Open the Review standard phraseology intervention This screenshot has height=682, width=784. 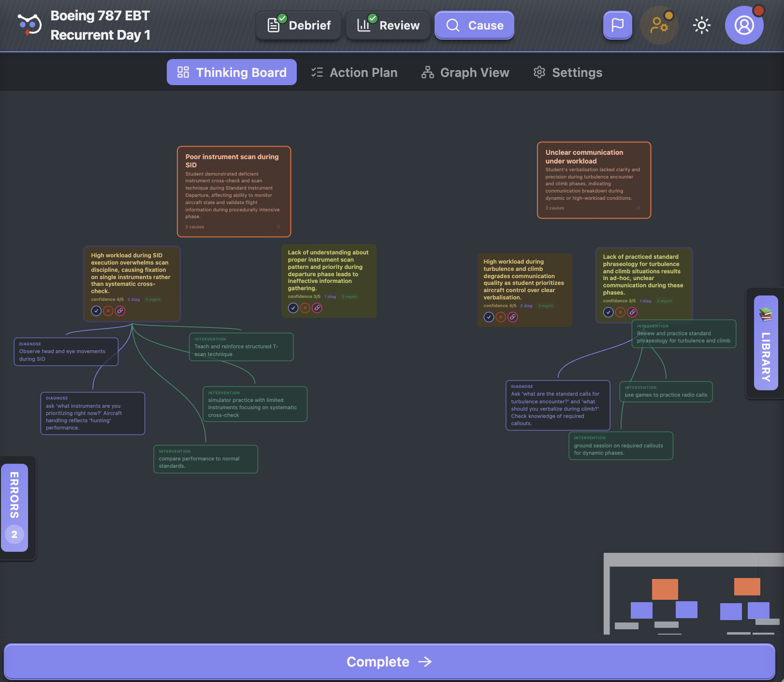pyautogui.click(x=684, y=334)
